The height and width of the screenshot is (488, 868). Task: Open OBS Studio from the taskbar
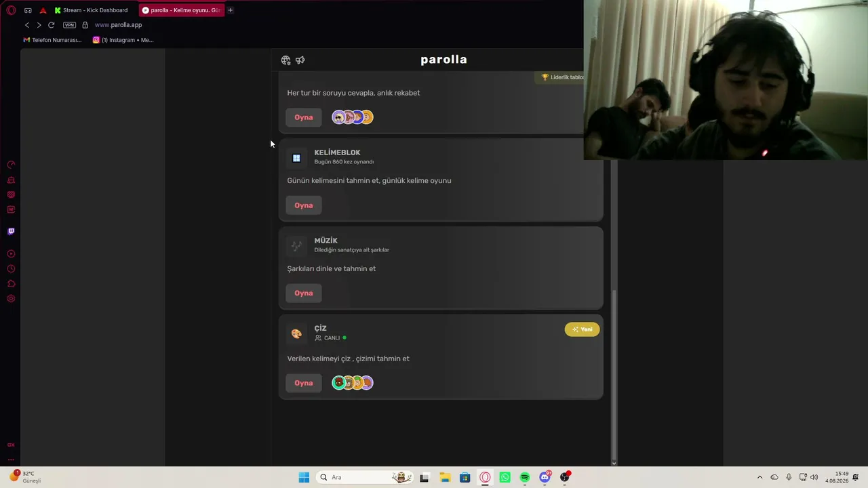tap(565, 477)
